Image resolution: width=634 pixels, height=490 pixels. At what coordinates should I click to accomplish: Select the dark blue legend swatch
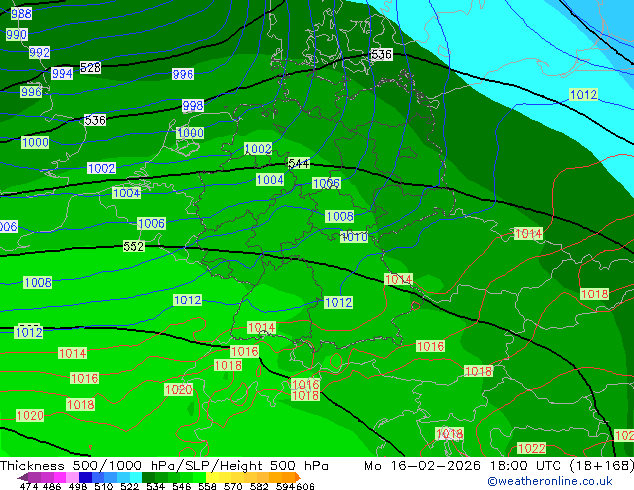[x=85, y=477]
